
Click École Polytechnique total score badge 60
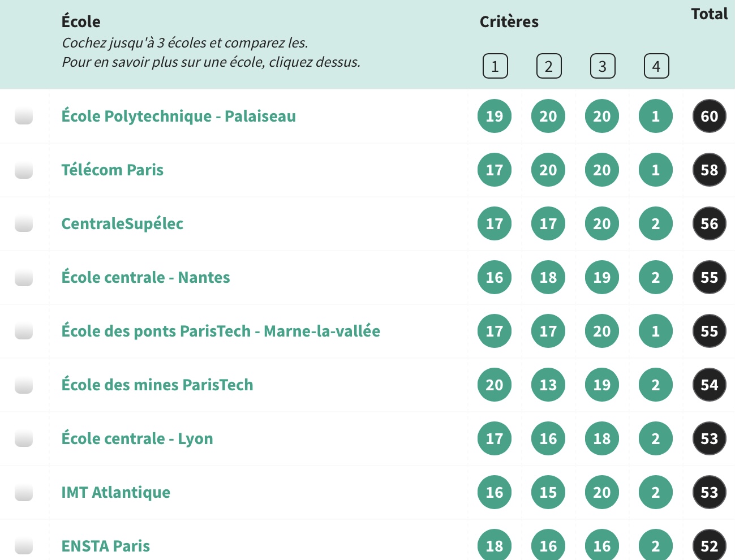point(709,116)
